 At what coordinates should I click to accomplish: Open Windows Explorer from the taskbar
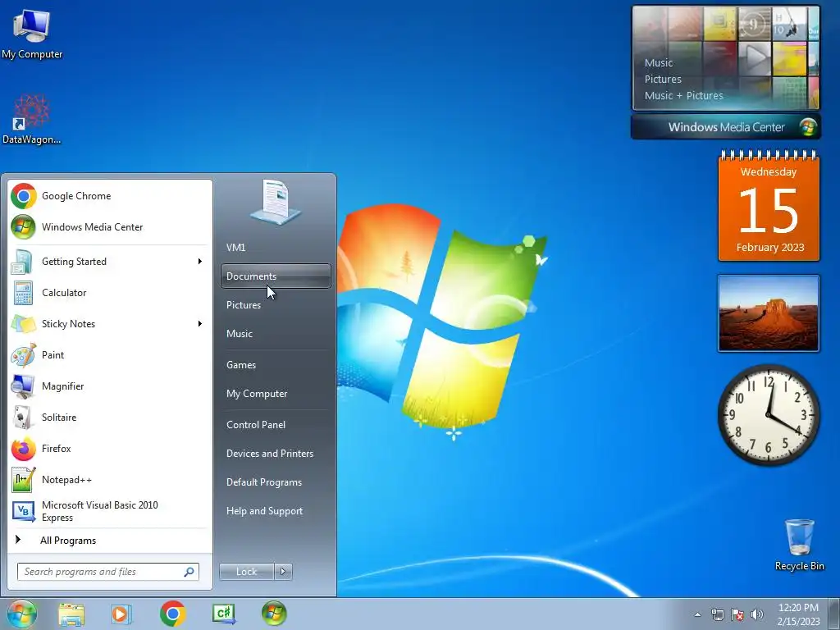pos(71,614)
